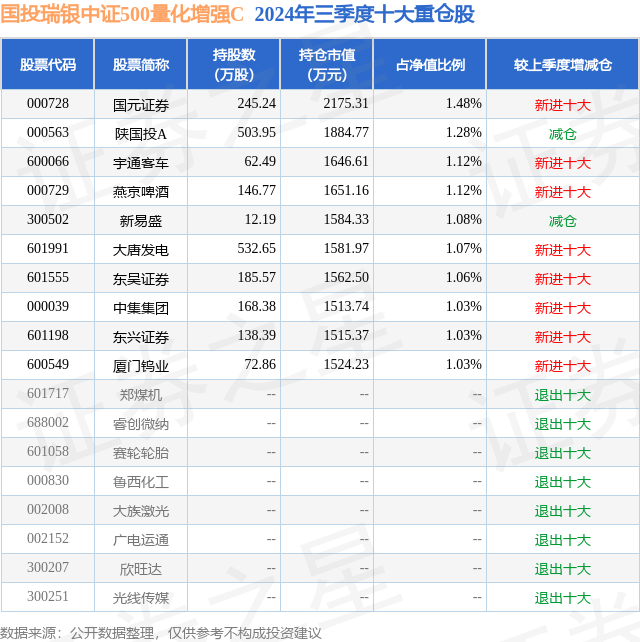This screenshot has height=642, width=640.
Task: Click holding value 1646.61
Action: click(346, 162)
